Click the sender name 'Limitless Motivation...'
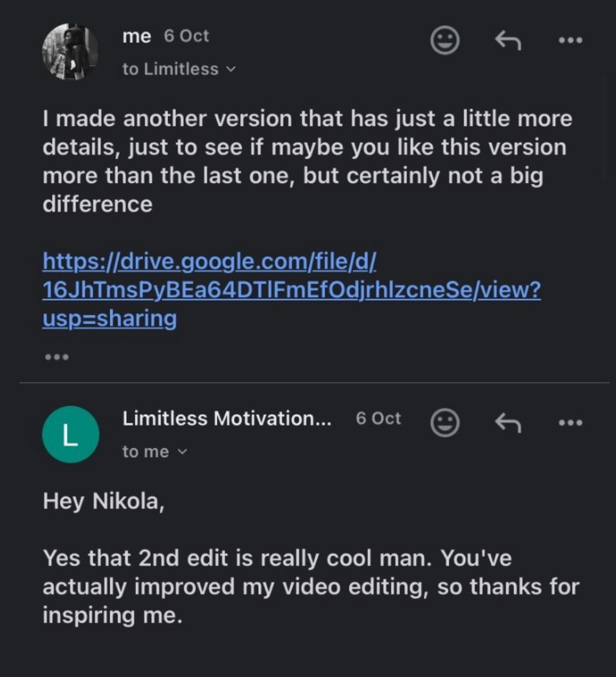The image size is (616, 677). point(227,419)
